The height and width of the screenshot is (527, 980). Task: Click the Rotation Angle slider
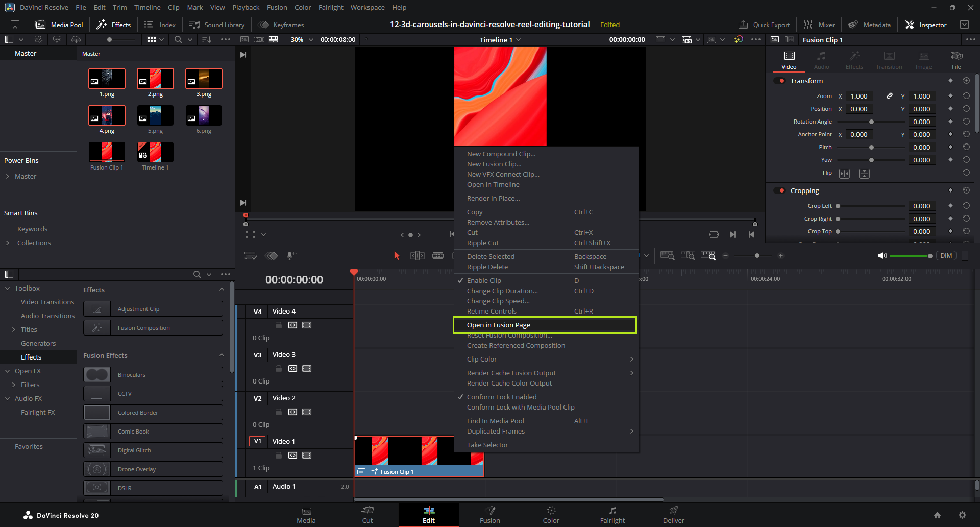[871, 122]
